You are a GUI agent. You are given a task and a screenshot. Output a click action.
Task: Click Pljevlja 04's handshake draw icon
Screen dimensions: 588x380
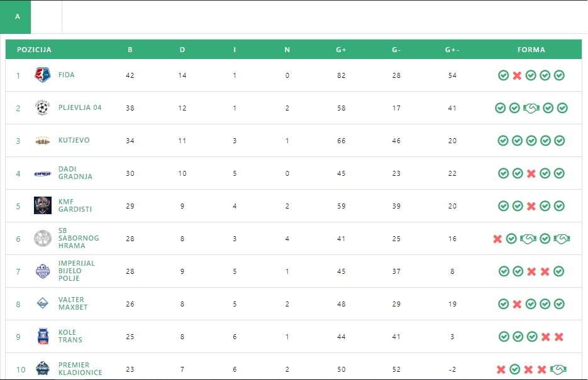click(531, 108)
